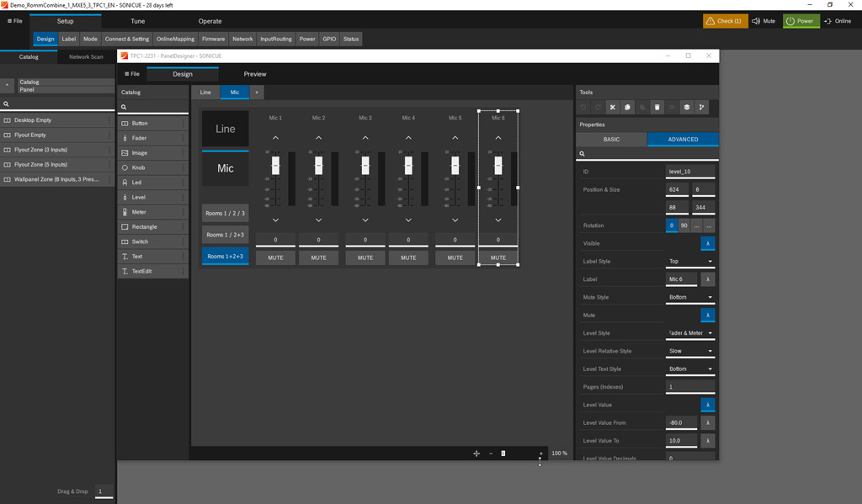862x504 pixels.
Task: Open the Mute Style dropdown
Action: [x=690, y=297]
